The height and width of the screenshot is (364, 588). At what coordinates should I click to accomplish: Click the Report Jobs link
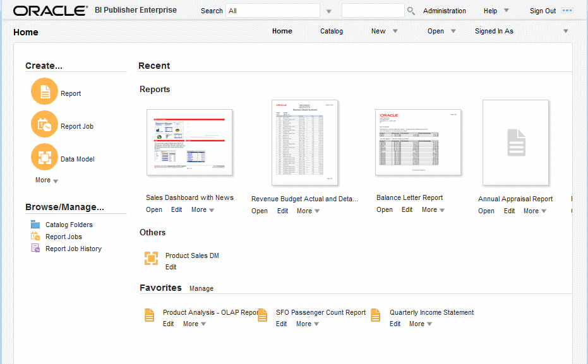(64, 237)
